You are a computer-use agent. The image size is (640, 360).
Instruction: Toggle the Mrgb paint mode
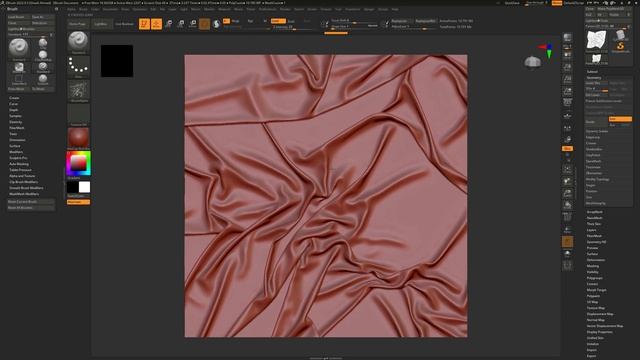click(236, 21)
